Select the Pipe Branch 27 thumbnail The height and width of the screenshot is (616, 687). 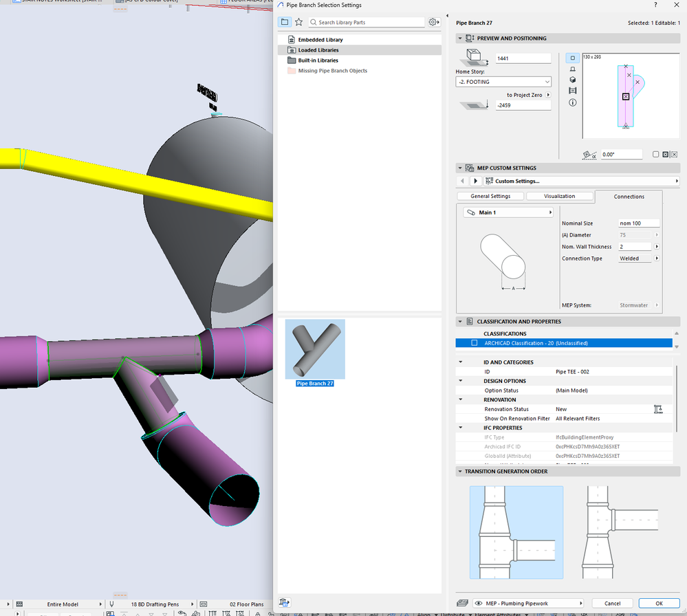[x=314, y=349]
